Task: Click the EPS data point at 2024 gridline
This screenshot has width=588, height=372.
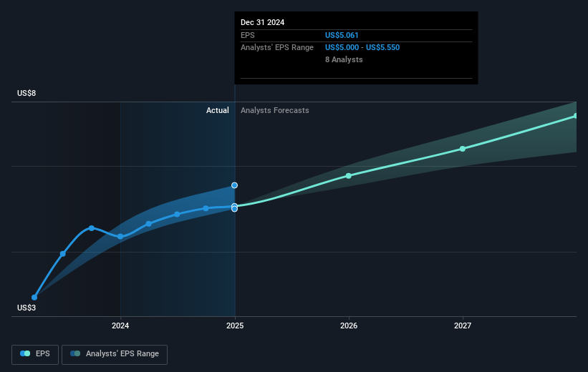Action: 120,236
